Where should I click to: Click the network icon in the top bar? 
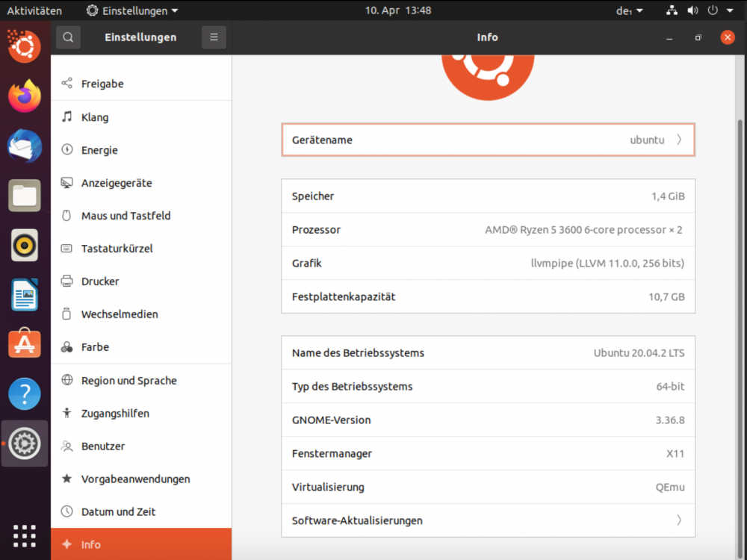pyautogui.click(x=672, y=10)
